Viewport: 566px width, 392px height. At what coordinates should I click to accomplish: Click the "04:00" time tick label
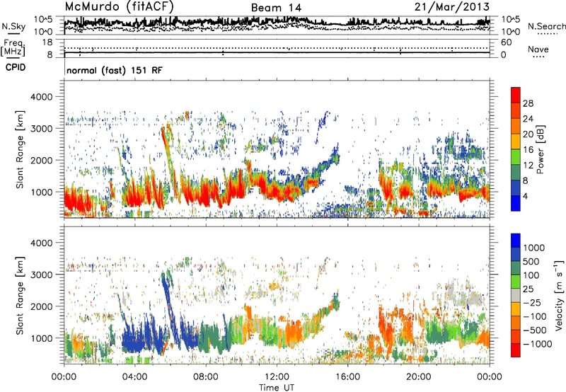[134, 376]
